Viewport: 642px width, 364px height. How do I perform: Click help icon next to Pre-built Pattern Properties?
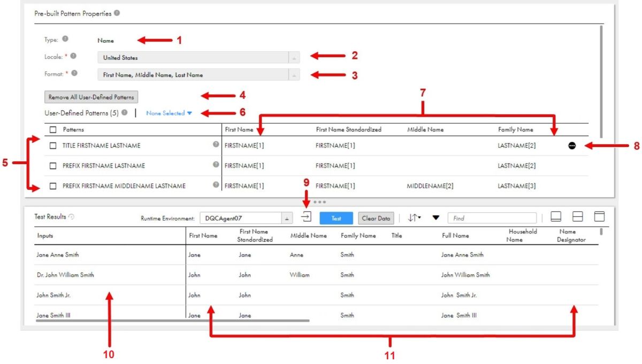pos(117,13)
